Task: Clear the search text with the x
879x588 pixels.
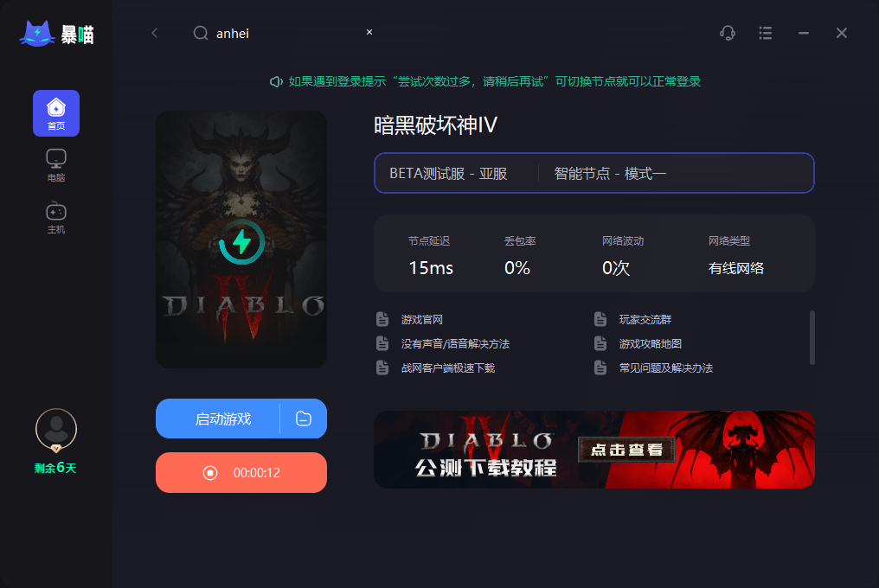Action: (x=369, y=32)
